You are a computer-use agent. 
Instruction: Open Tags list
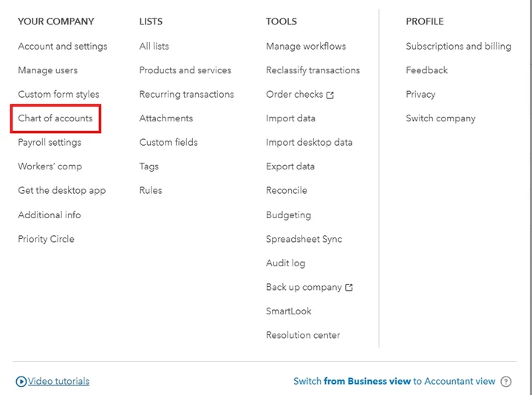149,166
